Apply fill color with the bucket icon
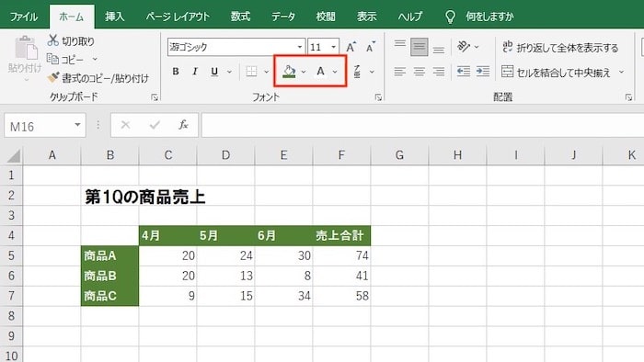644x362 pixels. (289, 72)
